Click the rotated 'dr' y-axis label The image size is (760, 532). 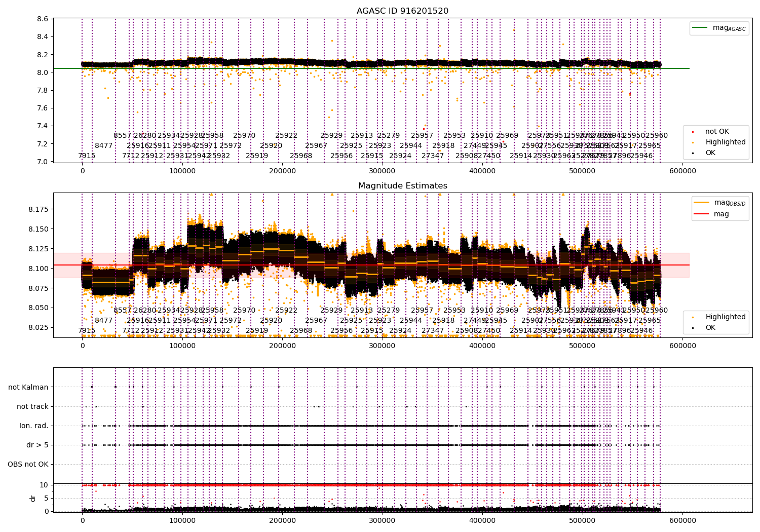[x=33, y=498]
